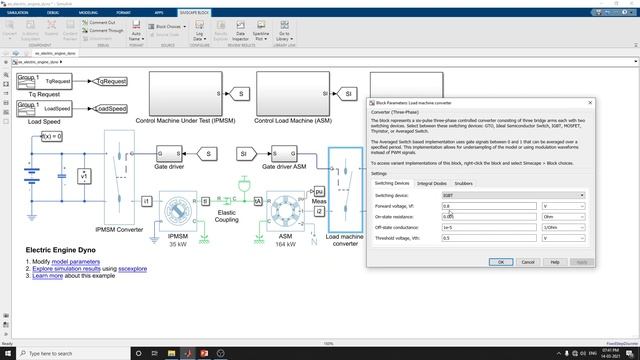The width and height of the screenshot is (640, 360).
Task: Click the Task View taskbar icon
Action: 155,353
